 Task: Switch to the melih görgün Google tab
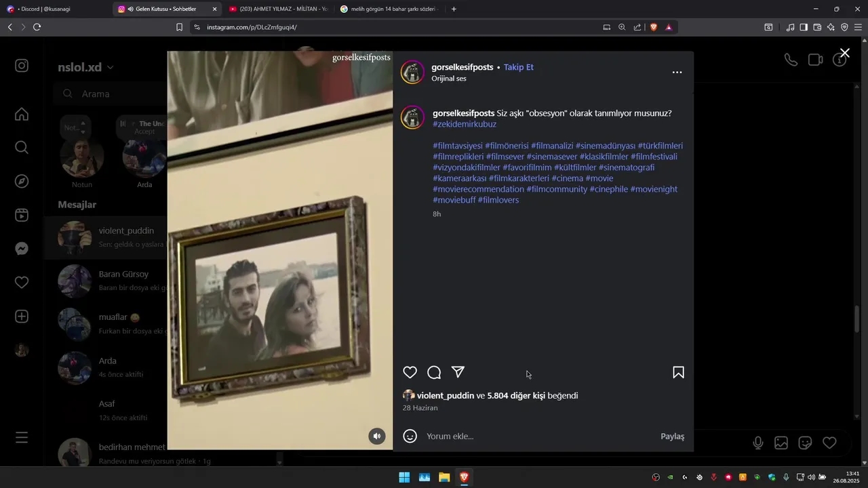point(389,9)
